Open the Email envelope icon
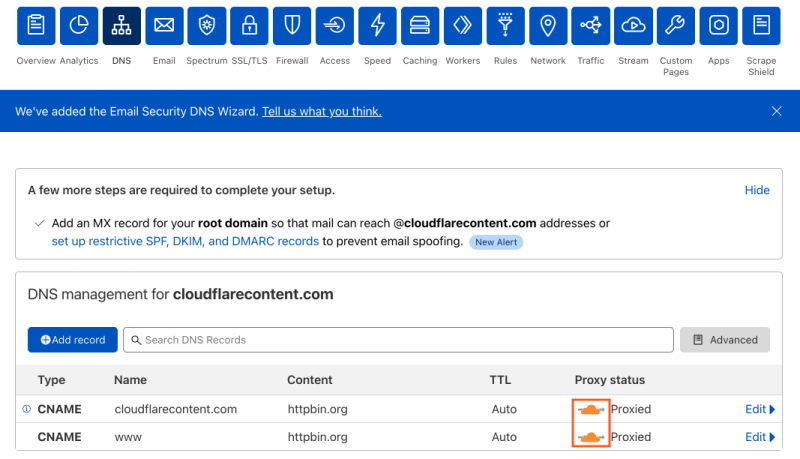This screenshot has width=800, height=459. coord(164,26)
